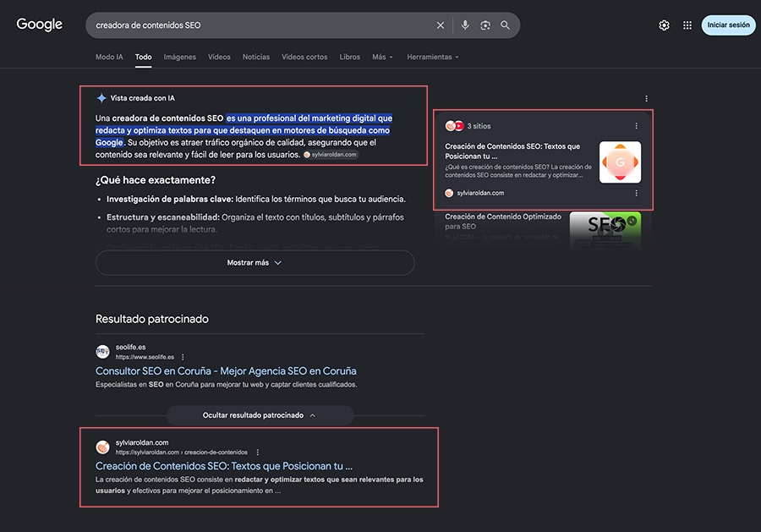Click the AI overview sparkle icon
The height and width of the screenshot is (532, 761).
pos(101,98)
